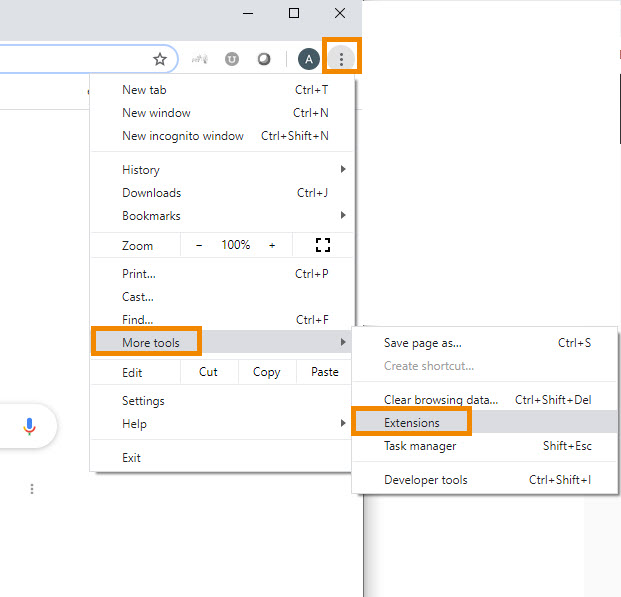Choose Clear browsing data option
This screenshot has width=621, height=597.
[440, 400]
